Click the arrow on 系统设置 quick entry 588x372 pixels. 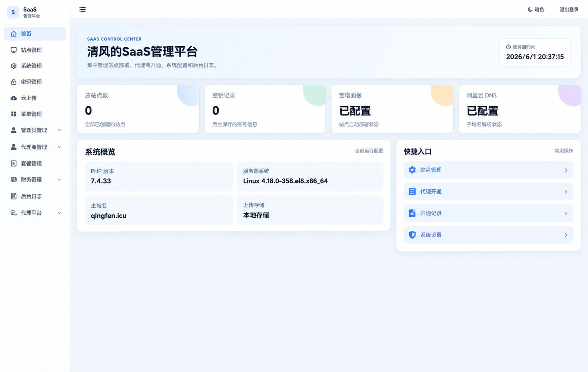coord(566,235)
